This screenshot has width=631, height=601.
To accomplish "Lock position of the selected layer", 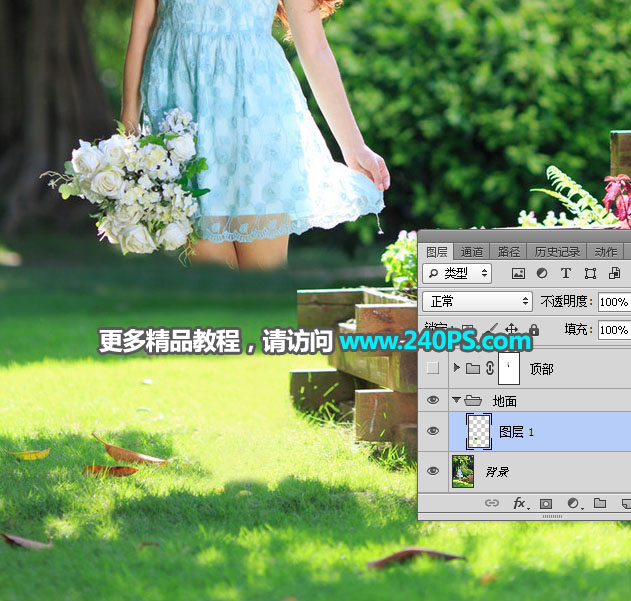I will 511,329.
